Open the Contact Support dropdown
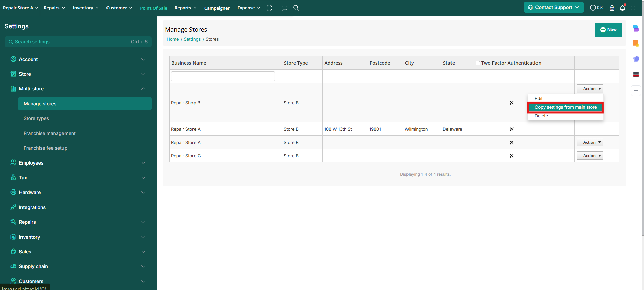Viewport: 644px width, 290px height. coord(553,7)
